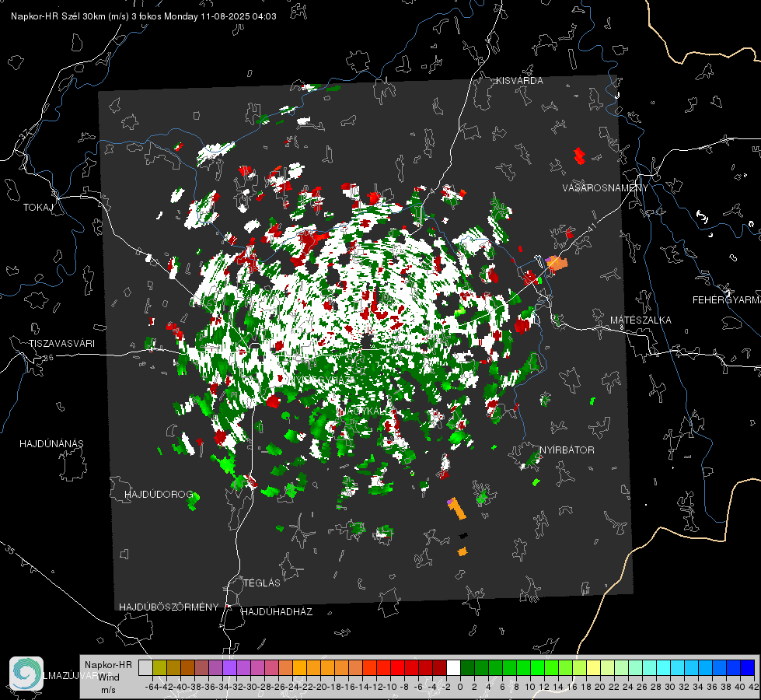Select the HAJDÚBÖSZÖRMÉNY label
This screenshot has height=700, width=761.
click(x=169, y=607)
